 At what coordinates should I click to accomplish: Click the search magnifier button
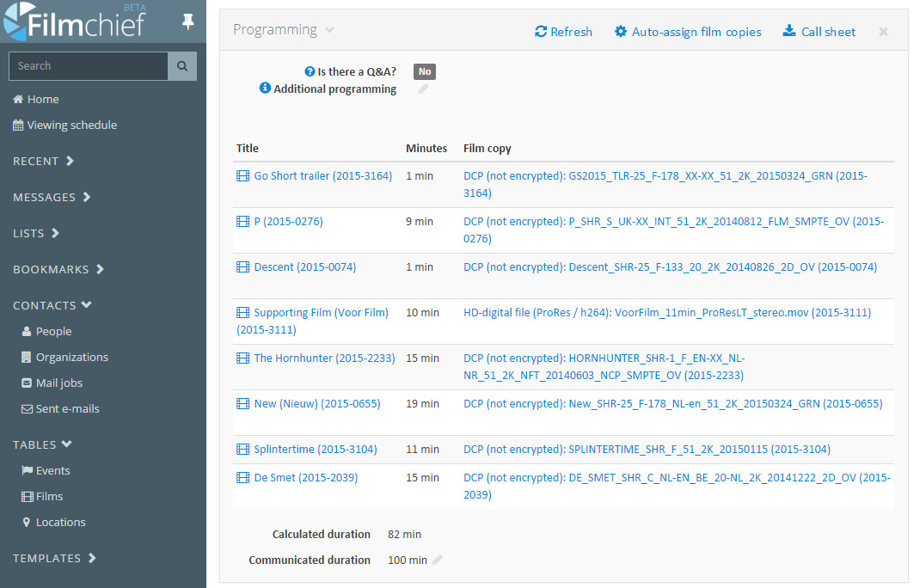click(x=182, y=66)
